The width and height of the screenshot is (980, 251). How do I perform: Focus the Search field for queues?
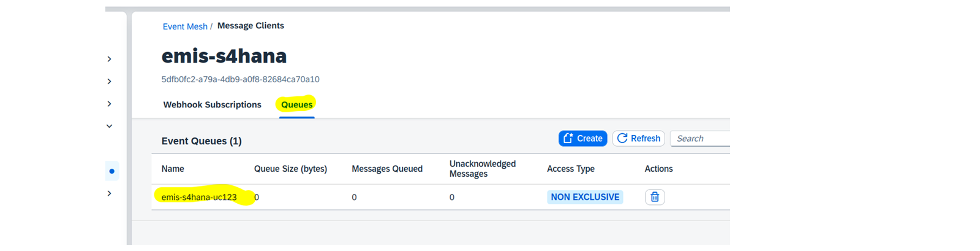coord(700,138)
